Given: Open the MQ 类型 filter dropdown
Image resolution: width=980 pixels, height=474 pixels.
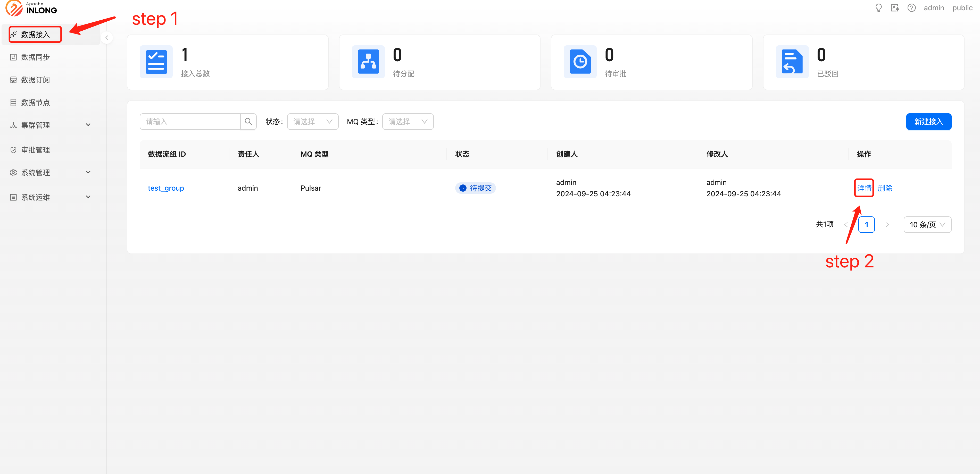Looking at the screenshot, I should point(408,121).
